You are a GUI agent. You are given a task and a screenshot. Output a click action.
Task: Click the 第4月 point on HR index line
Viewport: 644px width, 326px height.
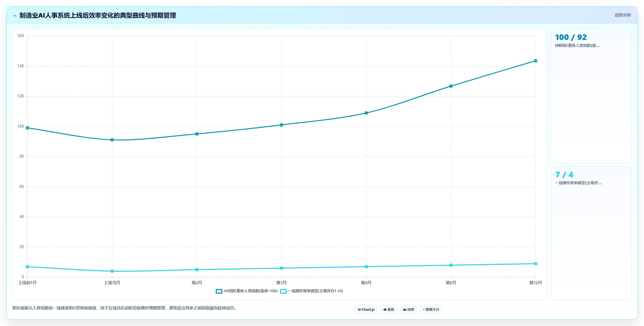pyautogui.click(x=366, y=113)
